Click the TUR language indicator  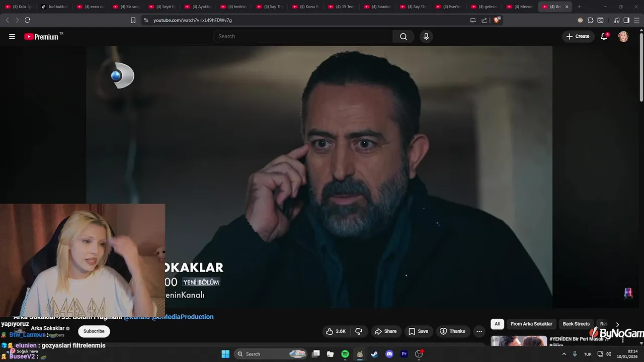[x=588, y=354]
